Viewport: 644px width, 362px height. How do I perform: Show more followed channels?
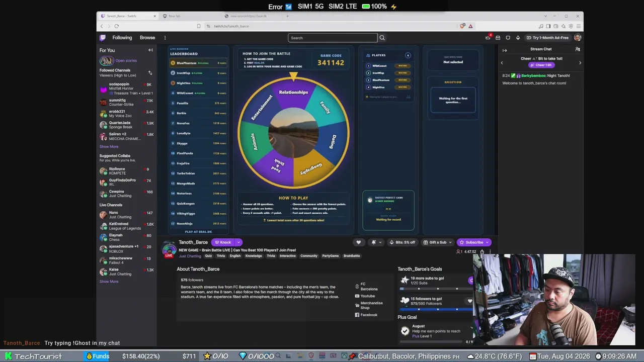point(109,147)
